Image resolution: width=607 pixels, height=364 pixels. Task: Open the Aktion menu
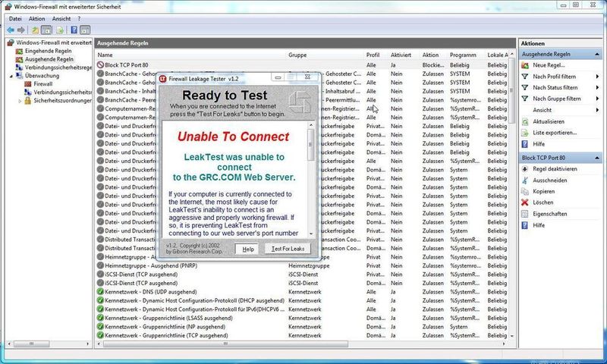click(x=36, y=18)
